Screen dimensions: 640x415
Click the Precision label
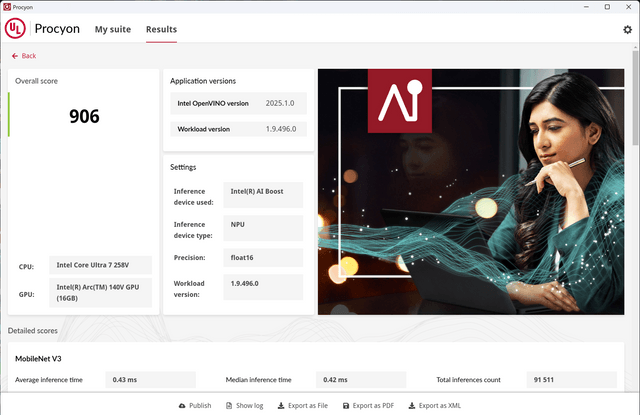(189, 257)
